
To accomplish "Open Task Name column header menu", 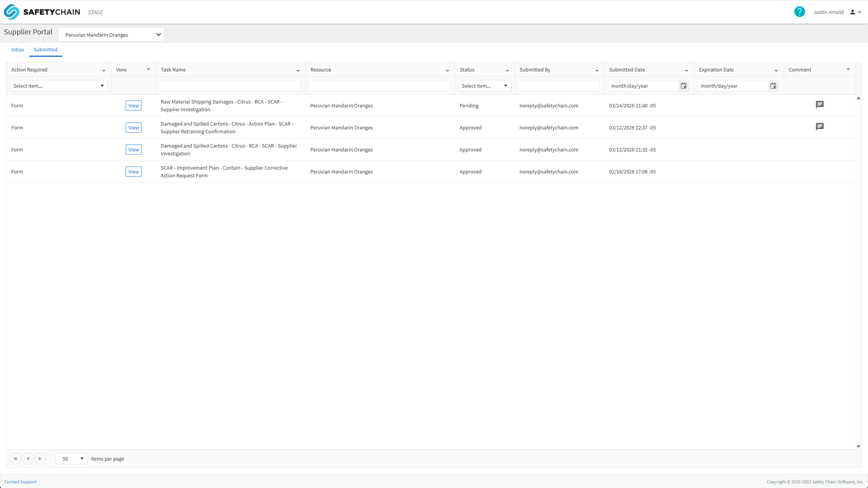I will pyautogui.click(x=298, y=70).
